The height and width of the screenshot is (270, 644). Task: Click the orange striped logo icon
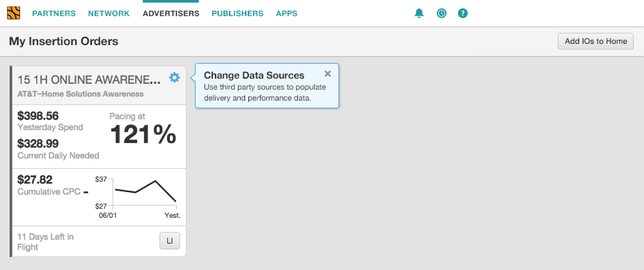click(13, 13)
